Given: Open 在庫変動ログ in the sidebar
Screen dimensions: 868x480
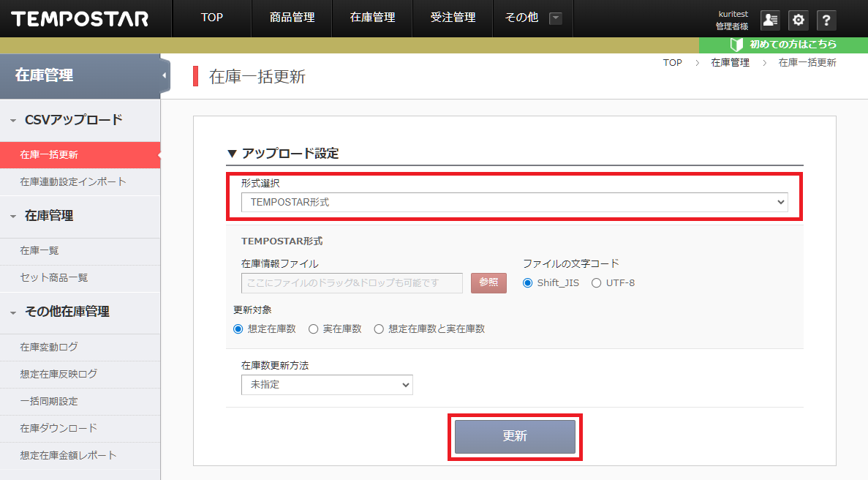Looking at the screenshot, I should coord(80,347).
